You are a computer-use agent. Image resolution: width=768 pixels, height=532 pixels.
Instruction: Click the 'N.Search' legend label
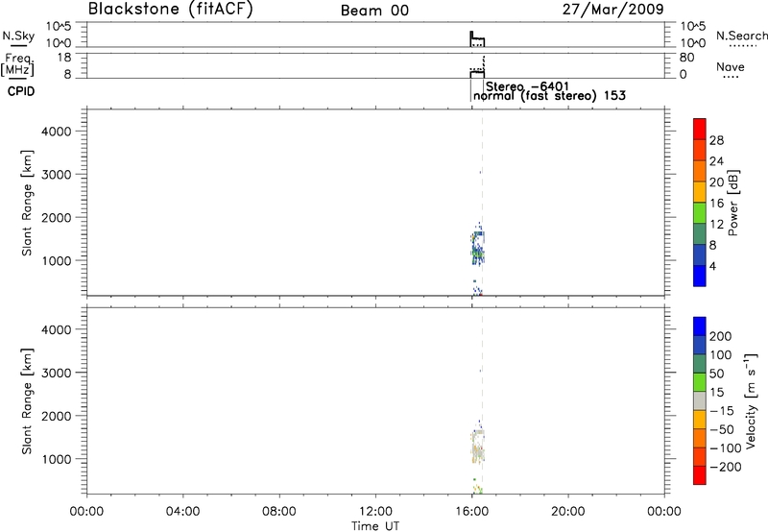tap(741, 36)
